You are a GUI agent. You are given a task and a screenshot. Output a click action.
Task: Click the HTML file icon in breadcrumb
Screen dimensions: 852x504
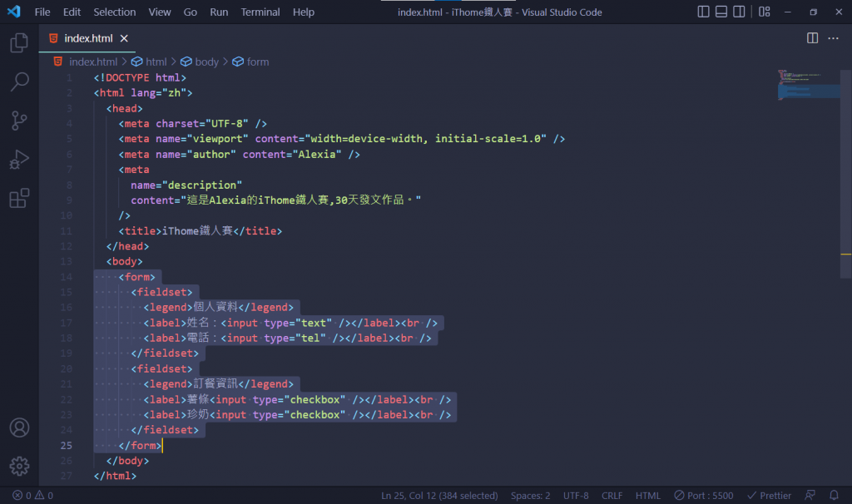[58, 62]
